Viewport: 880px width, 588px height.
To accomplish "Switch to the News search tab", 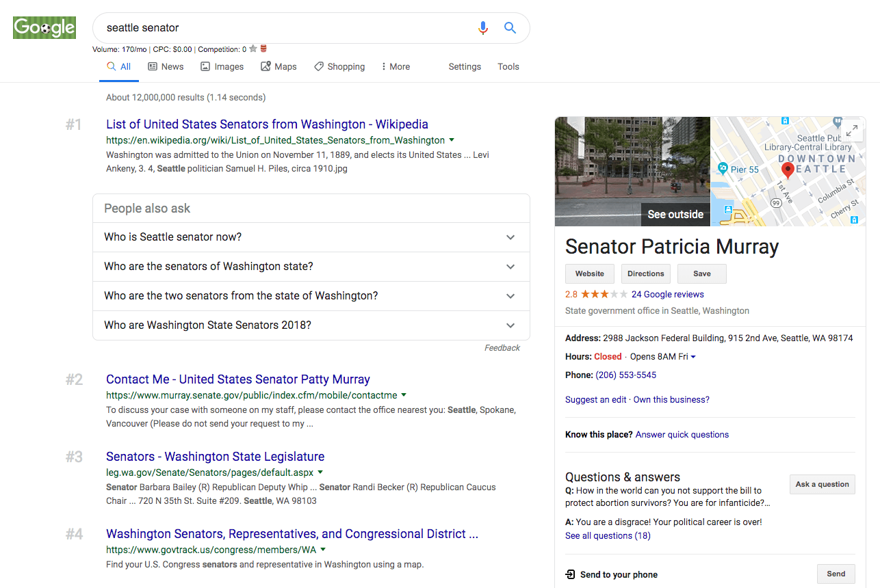I will tap(166, 66).
